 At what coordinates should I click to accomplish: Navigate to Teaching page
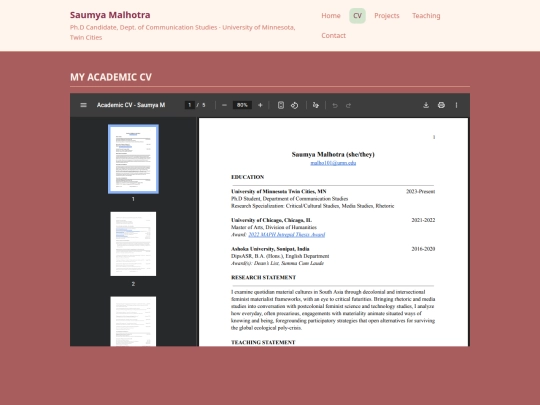tap(426, 16)
